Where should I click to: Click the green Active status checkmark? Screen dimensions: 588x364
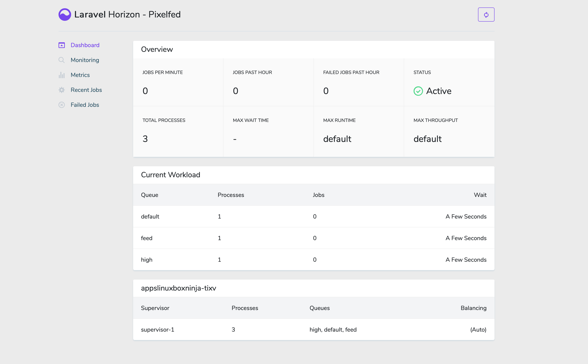click(418, 91)
